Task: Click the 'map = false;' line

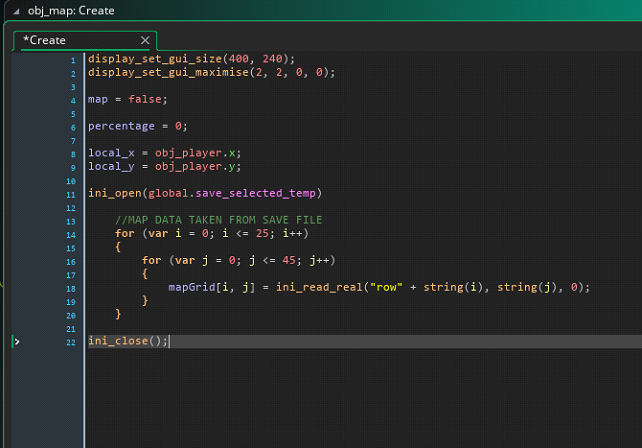Action: coord(128,100)
